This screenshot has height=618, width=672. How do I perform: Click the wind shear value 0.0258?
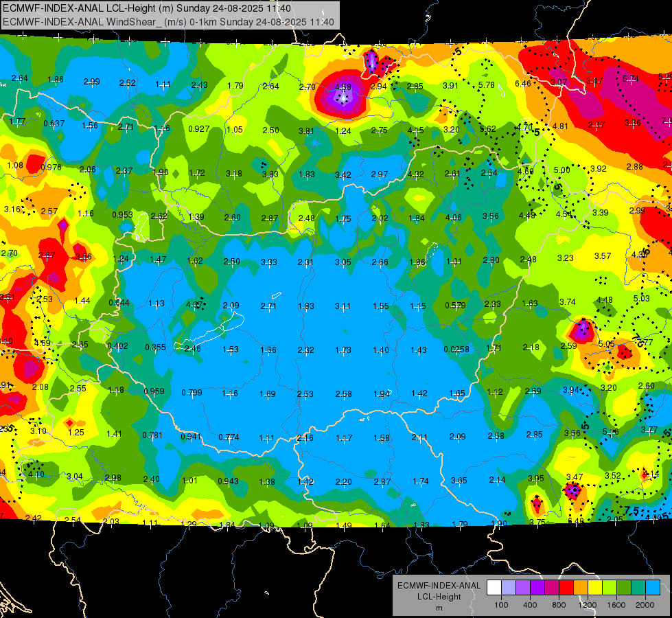pos(456,349)
